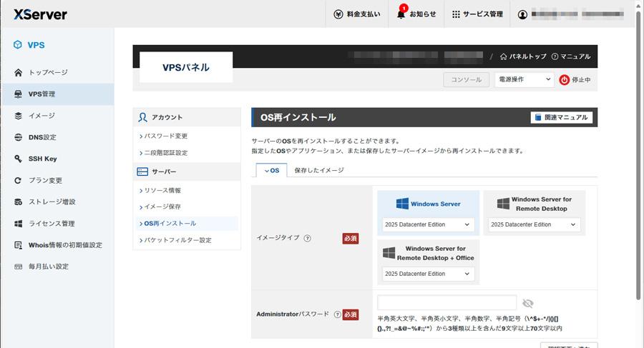Click the home icon beside トップページ
The height and width of the screenshot is (348, 644).
(x=18, y=73)
